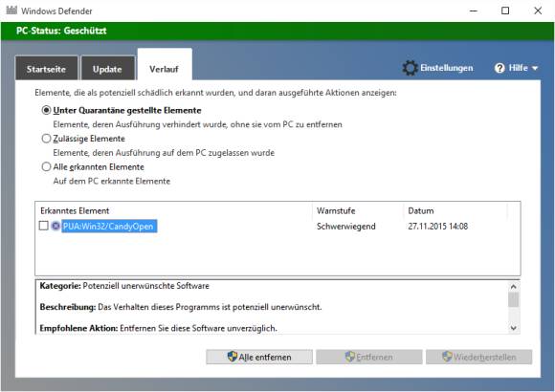Select Unter Quarantäne gestellte Elemente radio
Image resolution: width=555 pixels, height=392 pixels.
pyautogui.click(x=46, y=110)
